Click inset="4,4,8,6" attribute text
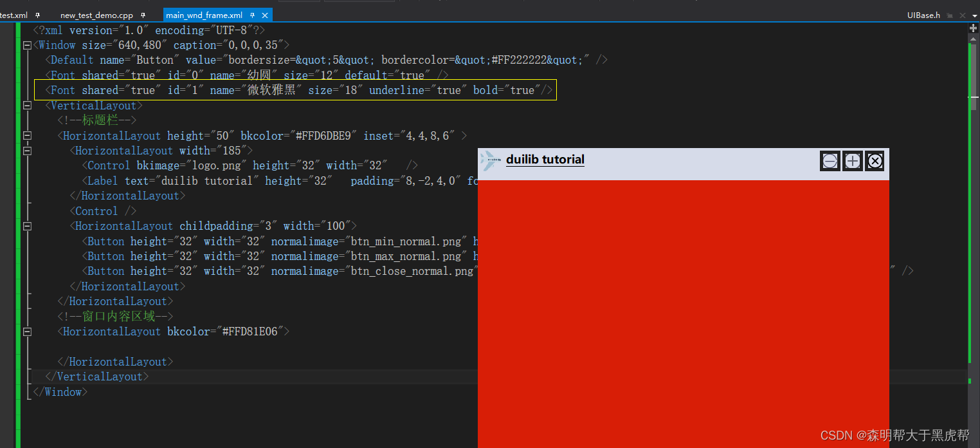The image size is (980, 448). [409, 136]
